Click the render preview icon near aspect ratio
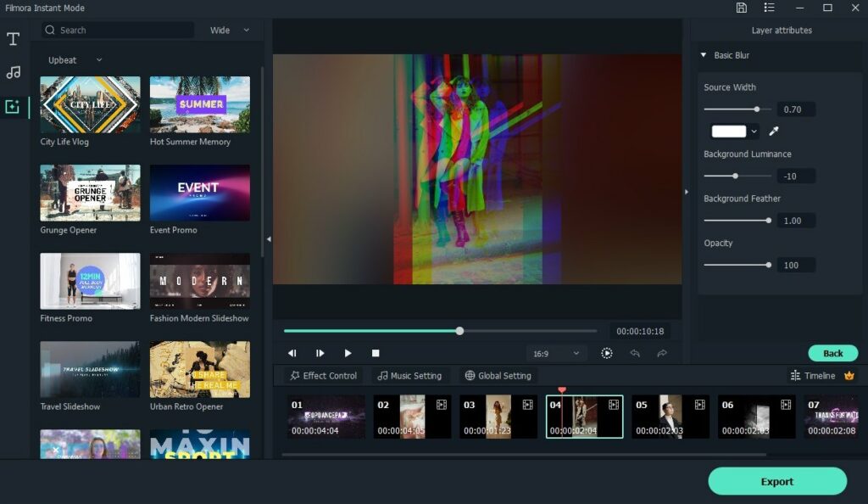Viewport: 868px width, 504px height. click(607, 352)
